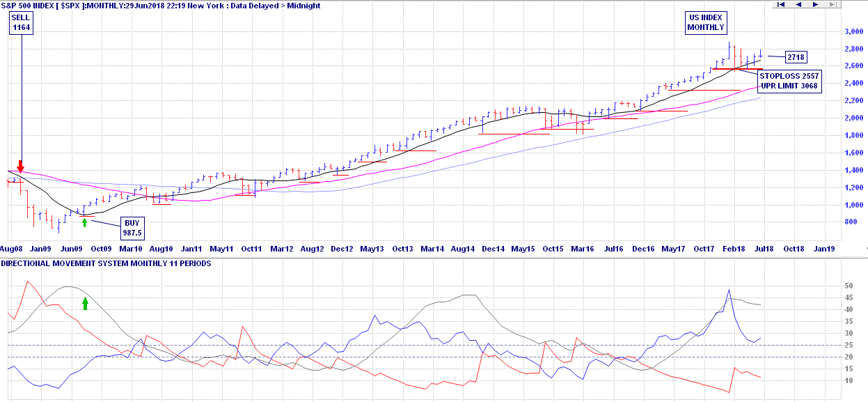
Task: Click the US INDEX MONTHLY label box
Action: pyautogui.click(x=706, y=22)
